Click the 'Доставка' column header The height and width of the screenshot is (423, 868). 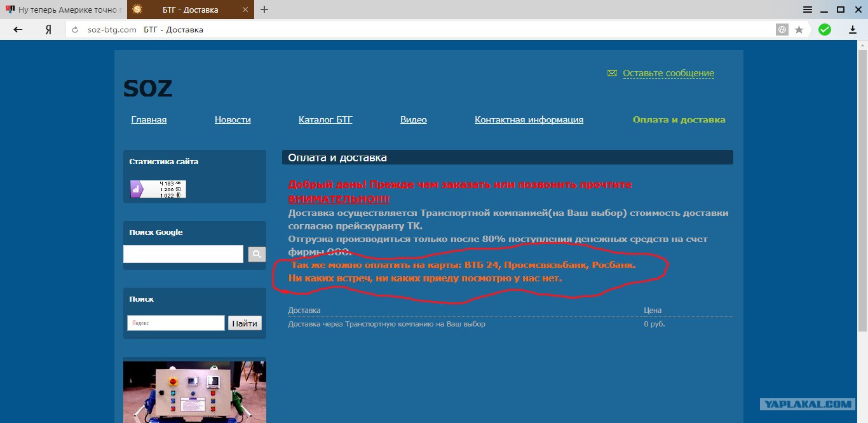click(304, 311)
